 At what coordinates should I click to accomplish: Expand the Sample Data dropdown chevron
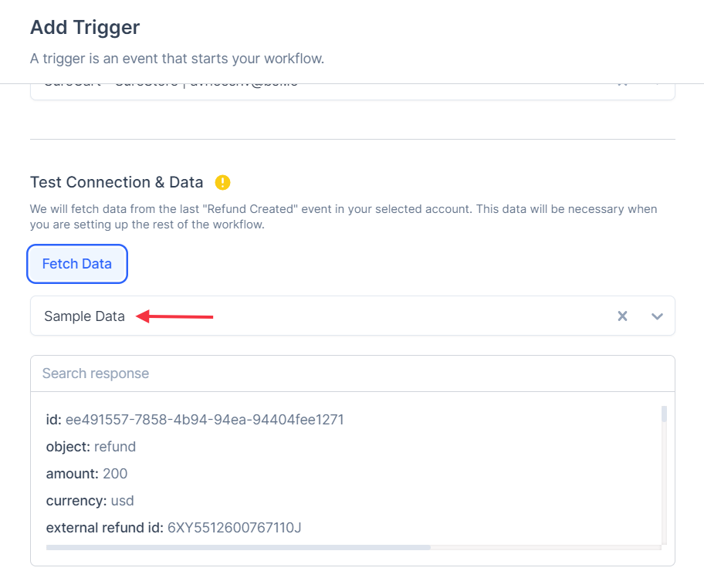[x=657, y=316]
